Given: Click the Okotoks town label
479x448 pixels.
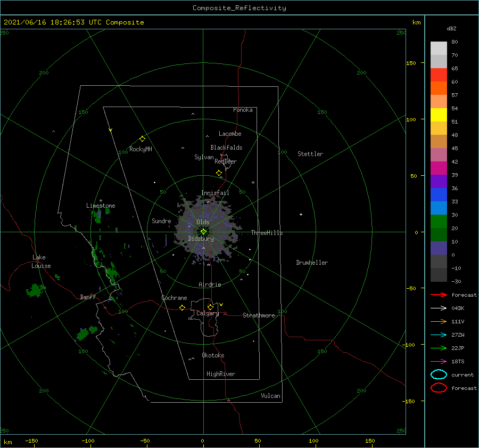Looking at the screenshot, I should (213, 355).
